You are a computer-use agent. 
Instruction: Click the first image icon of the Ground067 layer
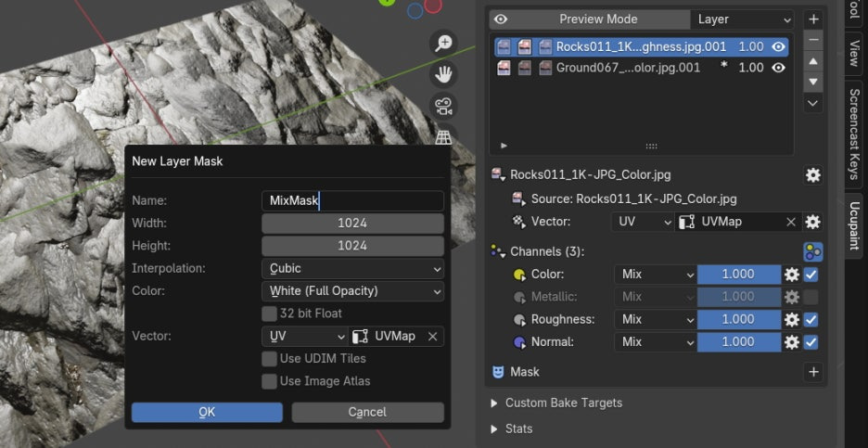tap(504, 68)
